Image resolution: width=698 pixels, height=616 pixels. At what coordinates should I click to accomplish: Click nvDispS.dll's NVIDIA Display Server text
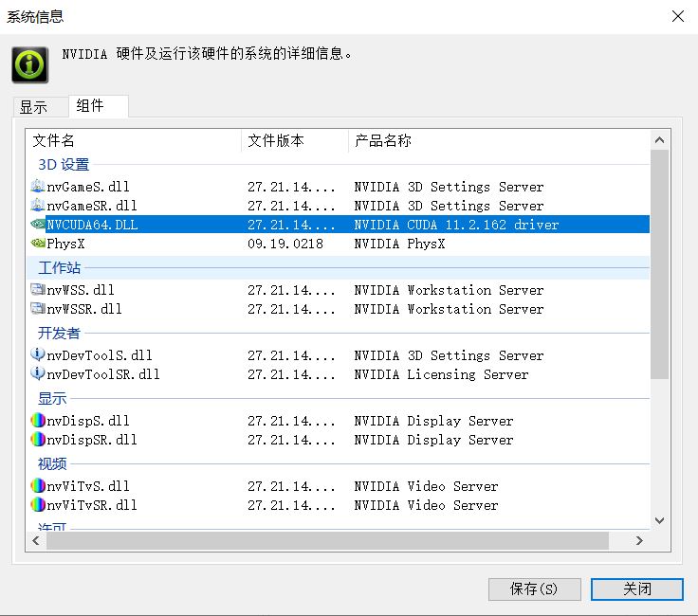pyautogui.click(x=433, y=421)
